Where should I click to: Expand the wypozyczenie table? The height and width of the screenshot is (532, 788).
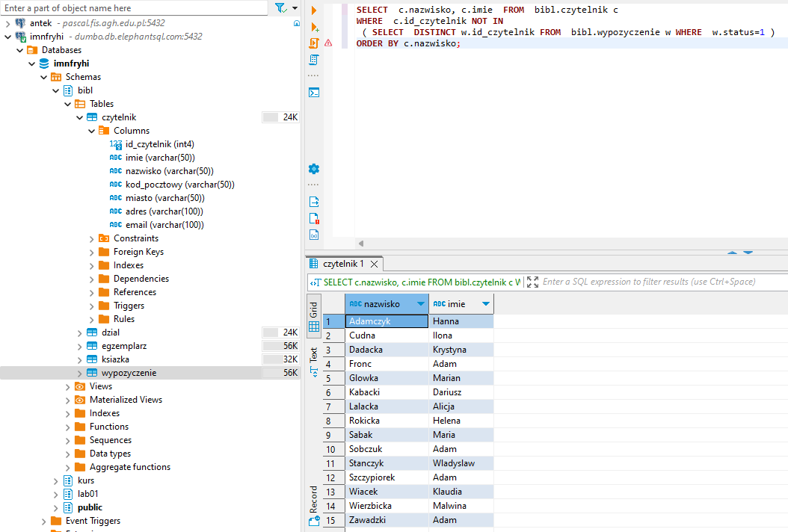tap(80, 374)
